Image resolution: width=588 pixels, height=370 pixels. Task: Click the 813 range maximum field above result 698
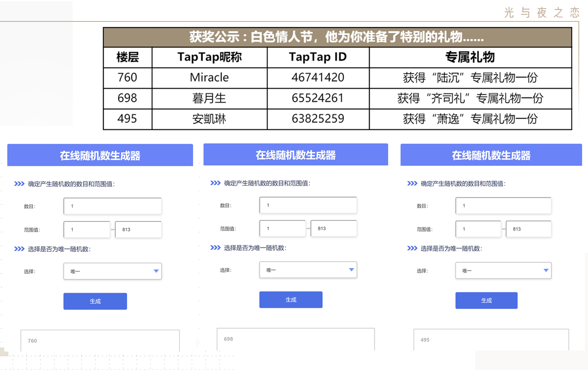coord(334,228)
